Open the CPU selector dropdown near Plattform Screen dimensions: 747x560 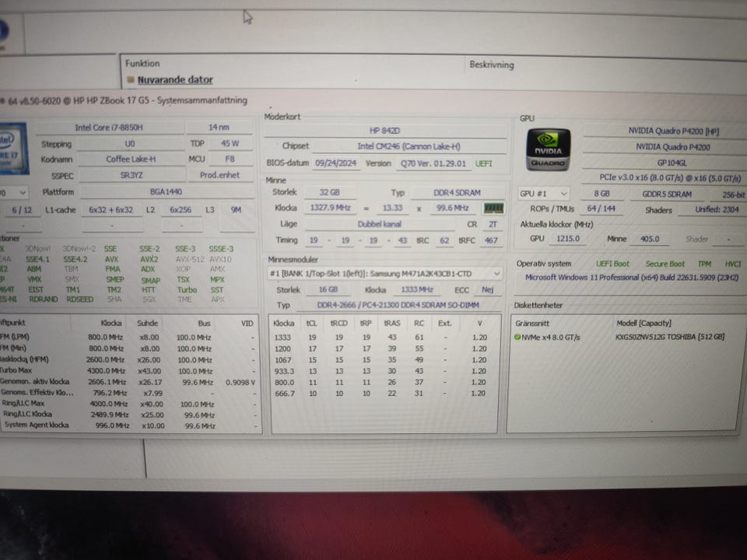[13, 193]
